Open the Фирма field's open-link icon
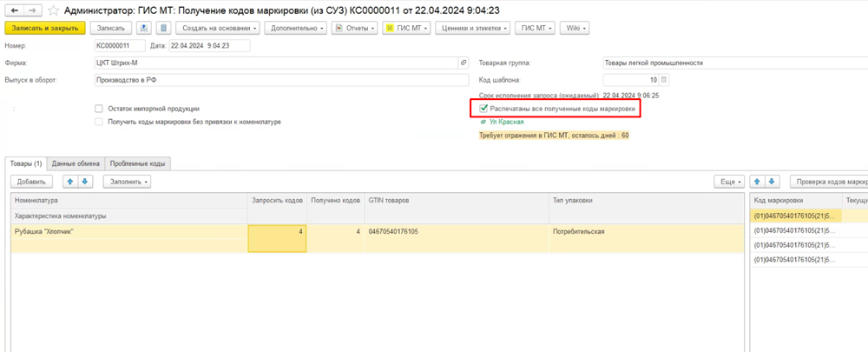The height and width of the screenshot is (352, 868). click(464, 63)
